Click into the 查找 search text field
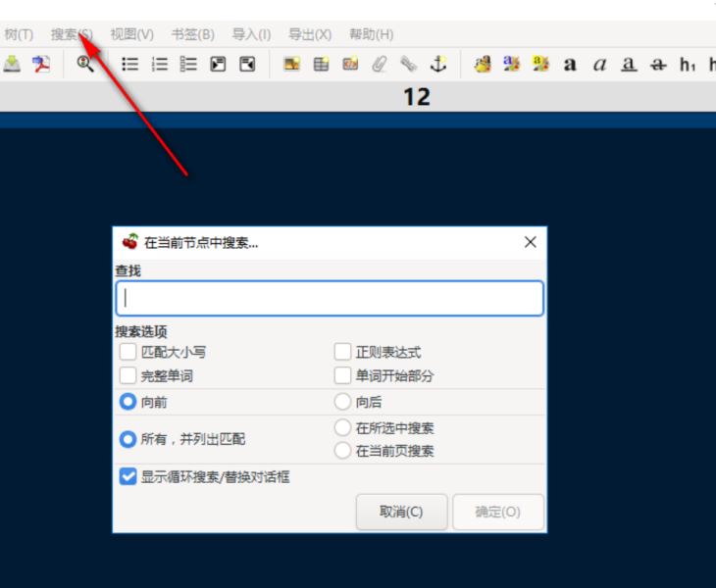 tap(330, 298)
